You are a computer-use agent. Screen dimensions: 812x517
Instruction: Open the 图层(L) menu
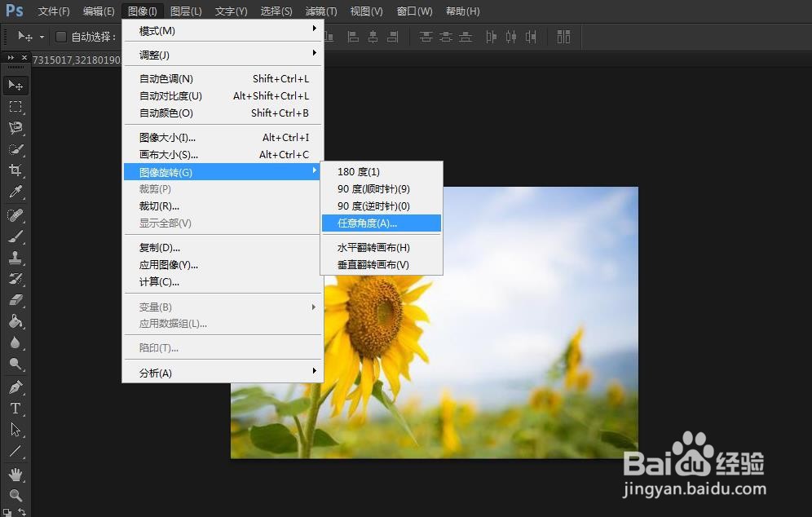[186, 11]
